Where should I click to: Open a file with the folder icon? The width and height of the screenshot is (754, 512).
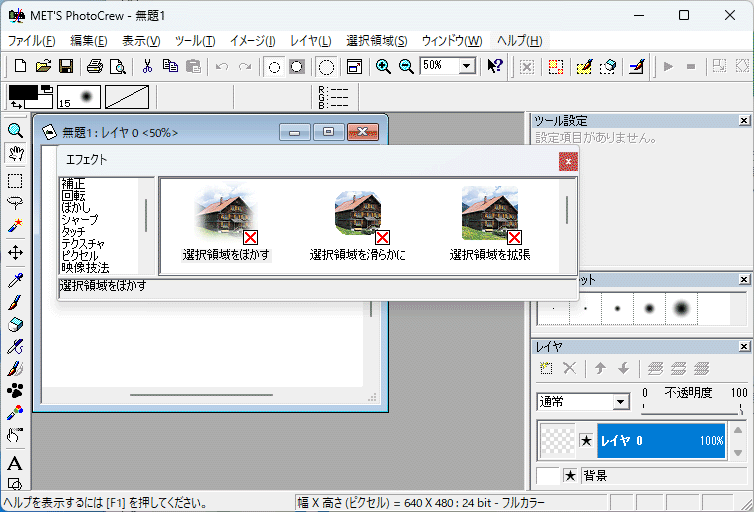coord(43,66)
